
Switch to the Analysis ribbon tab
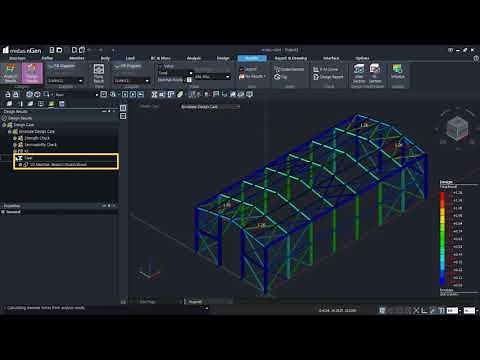tap(194, 58)
